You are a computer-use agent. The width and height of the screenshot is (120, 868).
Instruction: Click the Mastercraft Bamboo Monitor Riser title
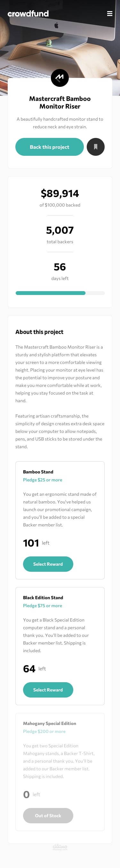[x=60, y=102]
